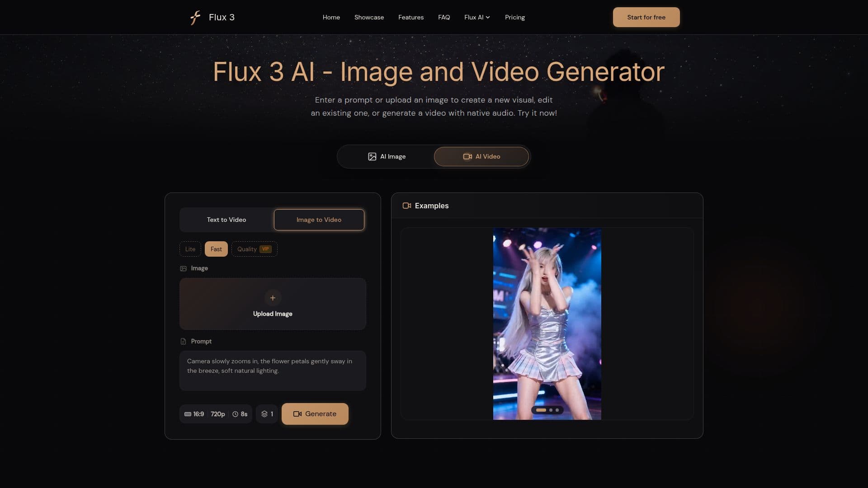
Task: Open the output count layers selector
Action: pyautogui.click(x=267, y=414)
